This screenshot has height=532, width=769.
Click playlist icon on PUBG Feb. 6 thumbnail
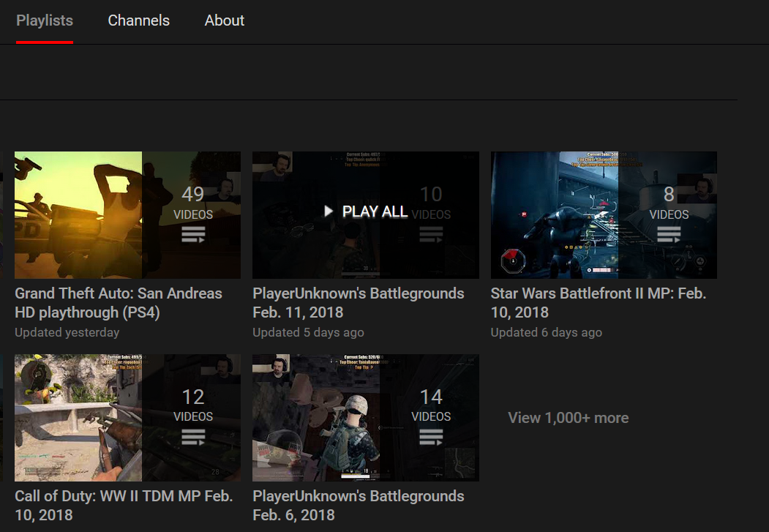(x=431, y=436)
